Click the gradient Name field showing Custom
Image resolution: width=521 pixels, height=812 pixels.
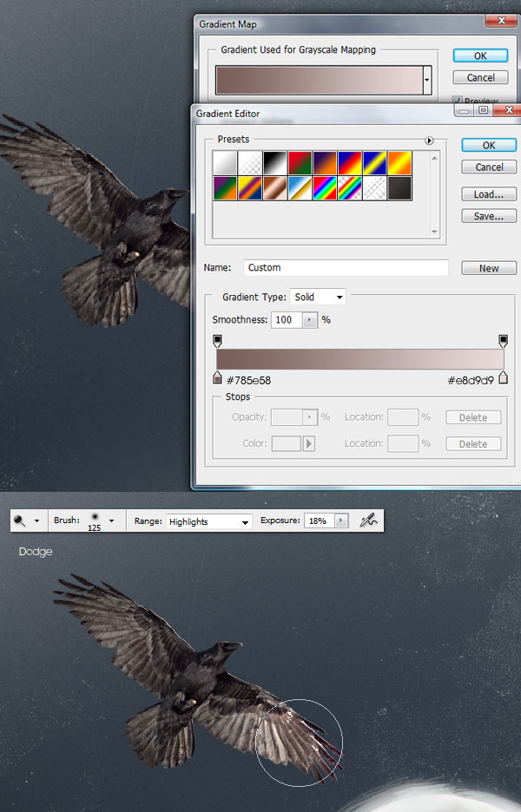click(346, 268)
